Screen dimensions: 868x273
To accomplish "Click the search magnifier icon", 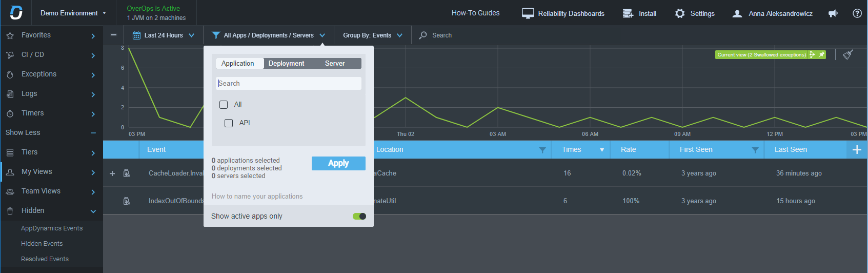I will (x=423, y=35).
